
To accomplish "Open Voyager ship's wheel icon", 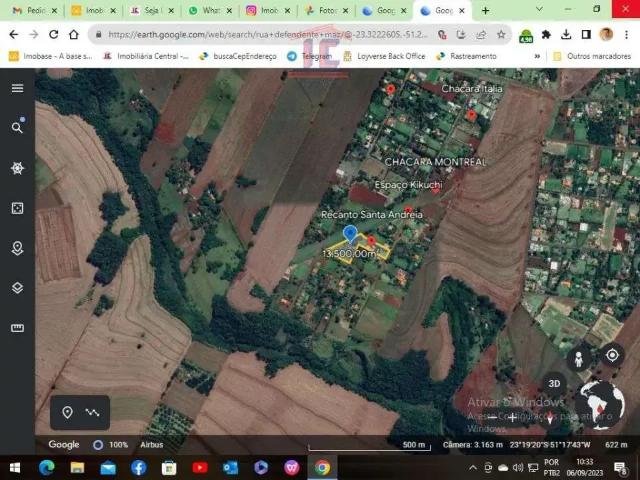I will [17, 168].
